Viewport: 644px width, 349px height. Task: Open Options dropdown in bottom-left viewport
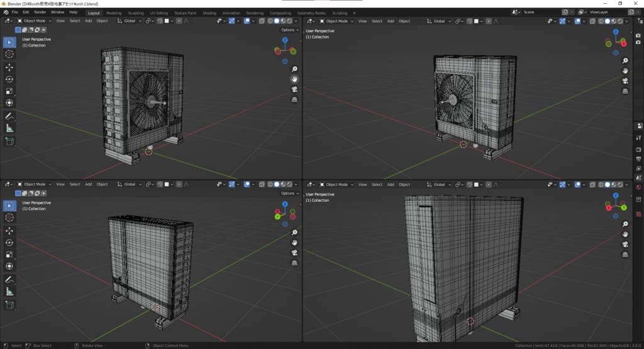pyautogui.click(x=289, y=193)
